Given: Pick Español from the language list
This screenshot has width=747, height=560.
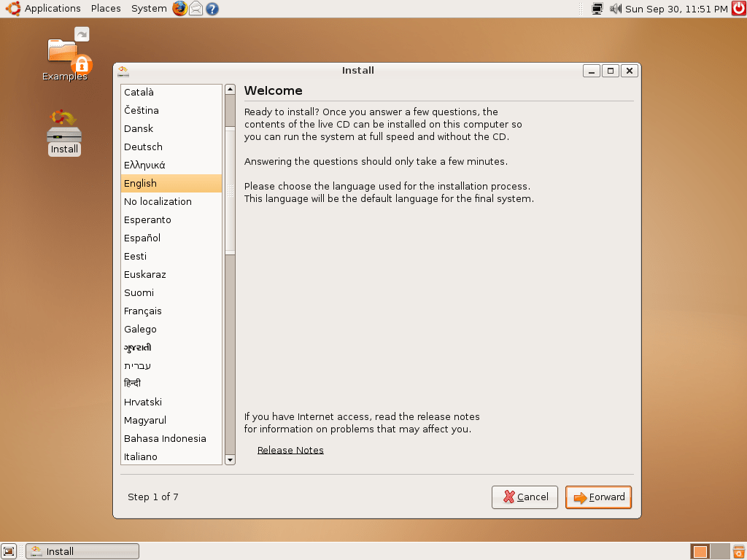Looking at the screenshot, I should [x=171, y=238].
